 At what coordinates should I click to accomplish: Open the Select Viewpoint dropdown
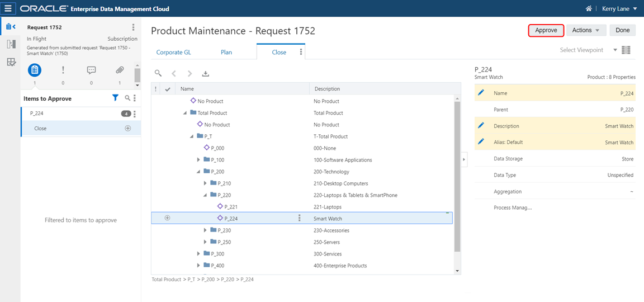pos(588,50)
